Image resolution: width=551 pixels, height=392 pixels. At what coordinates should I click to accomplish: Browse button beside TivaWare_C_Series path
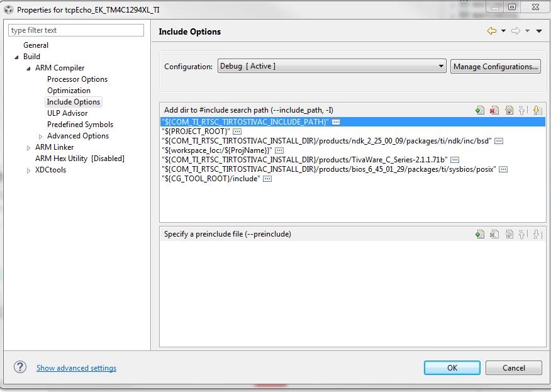click(455, 160)
